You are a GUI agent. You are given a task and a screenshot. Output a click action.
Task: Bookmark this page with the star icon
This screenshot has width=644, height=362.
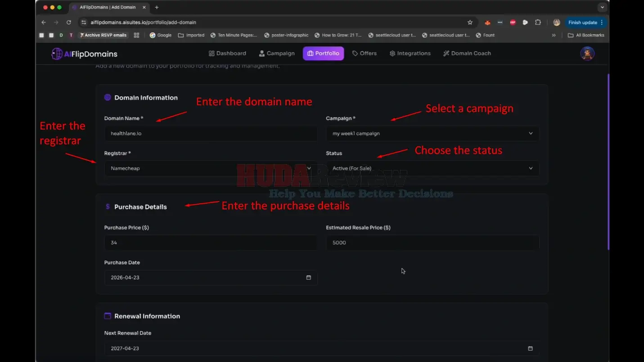(470, 22)
